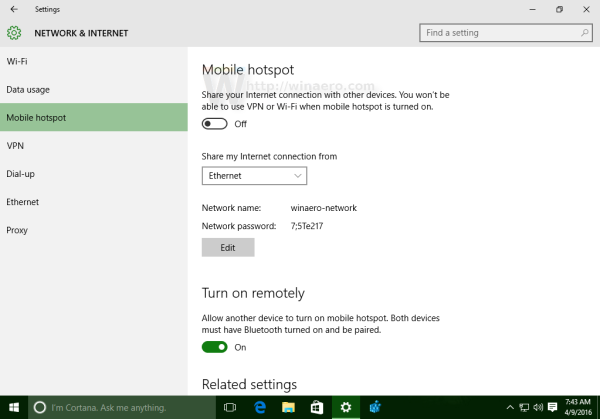Launch Microsoft Edge from the taskbar
This screenshot has height=419, width=600.
coord(258,408)
